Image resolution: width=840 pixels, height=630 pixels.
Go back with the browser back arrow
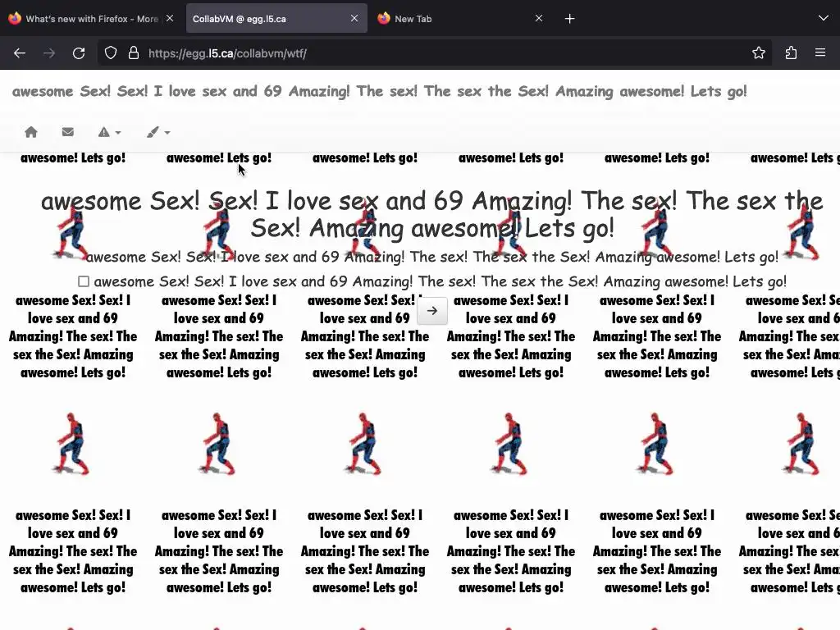tap(20, 53)
